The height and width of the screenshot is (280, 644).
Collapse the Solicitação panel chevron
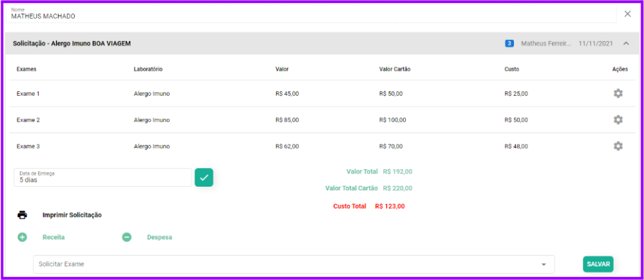626,44
